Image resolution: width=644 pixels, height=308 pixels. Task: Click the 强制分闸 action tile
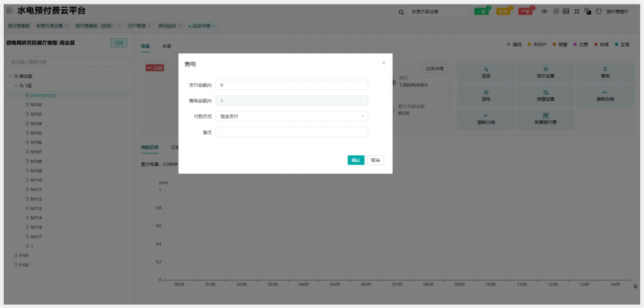(486, 119)
